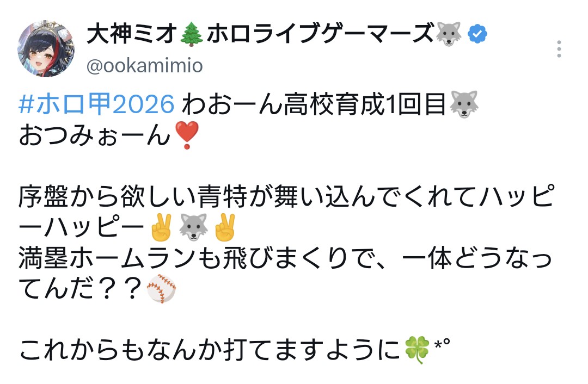Screen dimensions: 588x384
Task: Click the ホロライブゲーマーズ part of name
Action: point(320,34)
